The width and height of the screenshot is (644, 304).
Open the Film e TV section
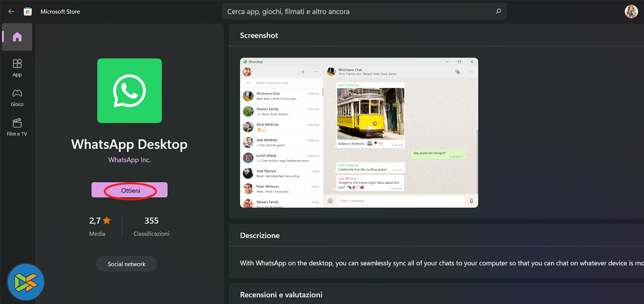click(17, 127)
